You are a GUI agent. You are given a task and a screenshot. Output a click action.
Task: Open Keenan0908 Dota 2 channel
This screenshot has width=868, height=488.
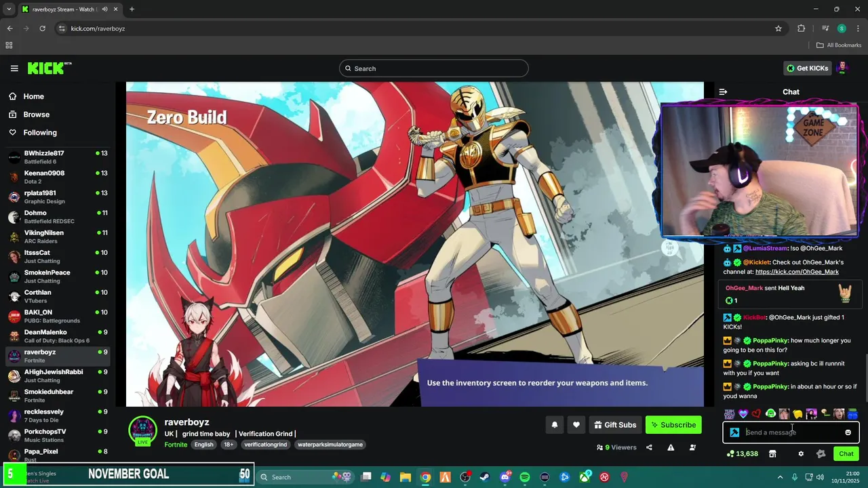58,177
